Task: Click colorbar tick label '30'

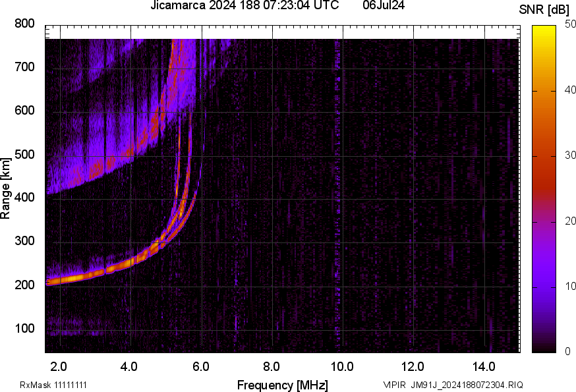Action: pos(570,155)
